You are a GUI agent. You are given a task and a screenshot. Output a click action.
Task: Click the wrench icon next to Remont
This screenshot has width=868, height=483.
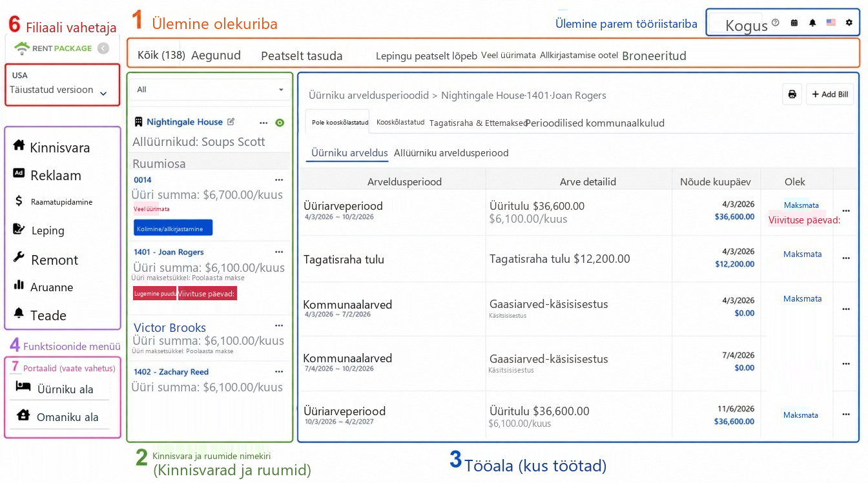click(19, 258)
